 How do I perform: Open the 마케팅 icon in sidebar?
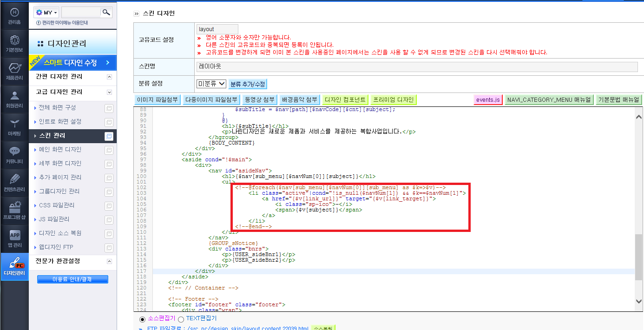[x=14, y=123]
